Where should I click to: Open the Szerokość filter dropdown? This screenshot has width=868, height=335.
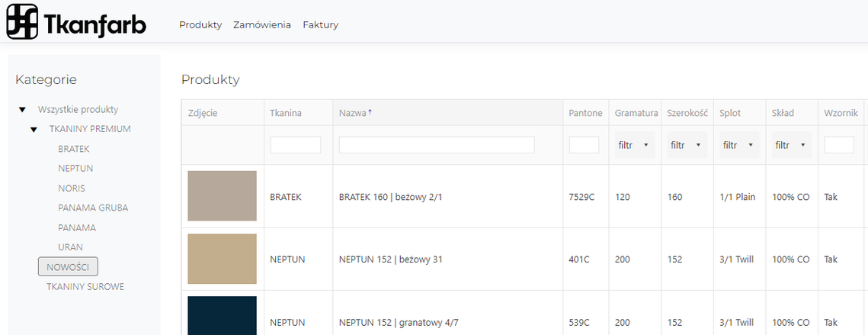tap(687, 145)
